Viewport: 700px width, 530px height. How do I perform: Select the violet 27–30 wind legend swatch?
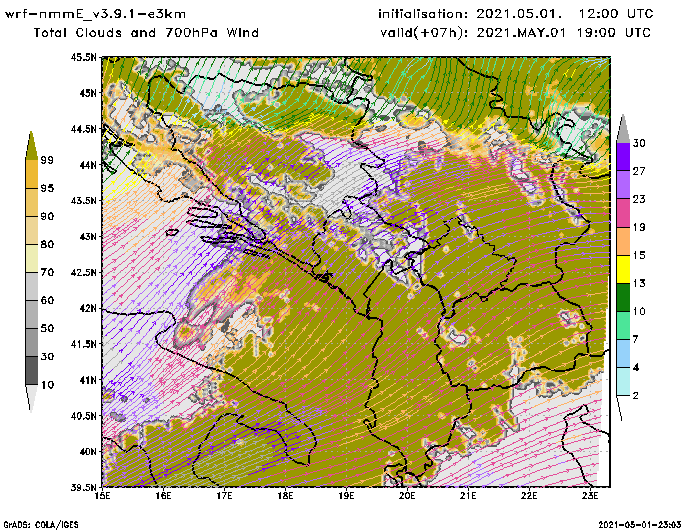coord(623,157)
